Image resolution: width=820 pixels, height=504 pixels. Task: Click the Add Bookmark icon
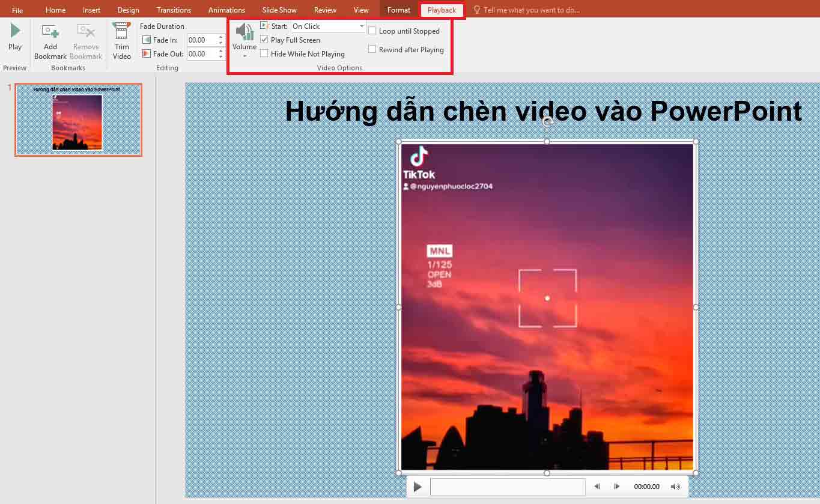click(50, 33)
